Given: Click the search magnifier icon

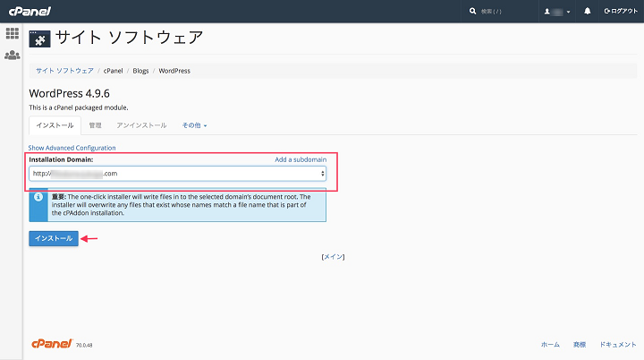Looking at the screenshot, I should pos(473,11).
